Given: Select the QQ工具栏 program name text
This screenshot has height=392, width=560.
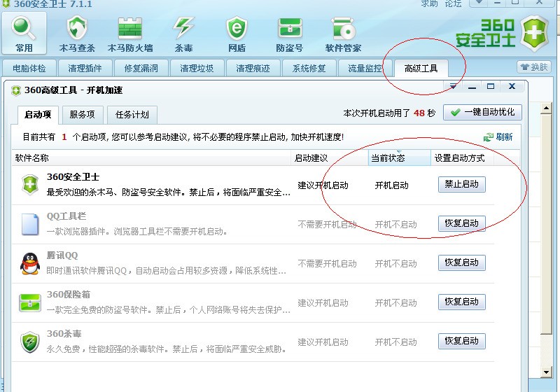Looking at the screenshot, I should [x=66, y=216].
